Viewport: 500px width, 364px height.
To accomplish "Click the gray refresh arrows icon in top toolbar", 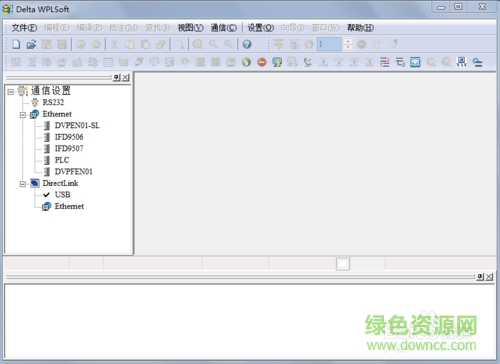I will (x=377, y=44).
